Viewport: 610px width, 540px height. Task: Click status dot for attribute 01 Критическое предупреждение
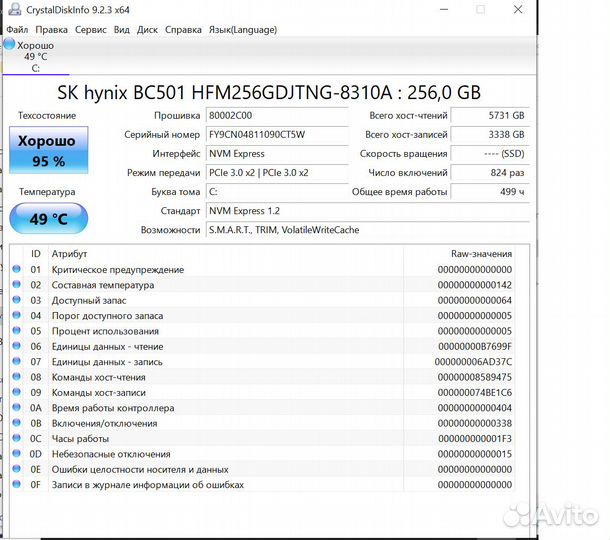16,269
